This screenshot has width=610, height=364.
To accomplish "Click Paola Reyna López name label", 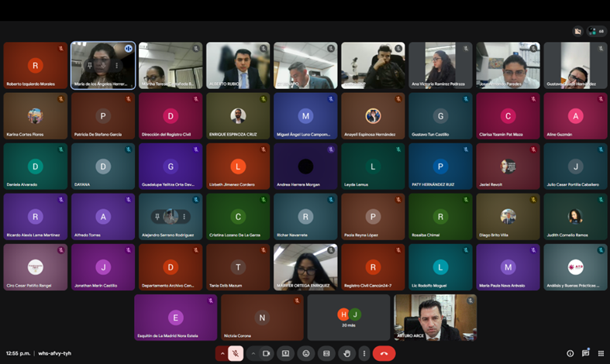I will [361, 235].
